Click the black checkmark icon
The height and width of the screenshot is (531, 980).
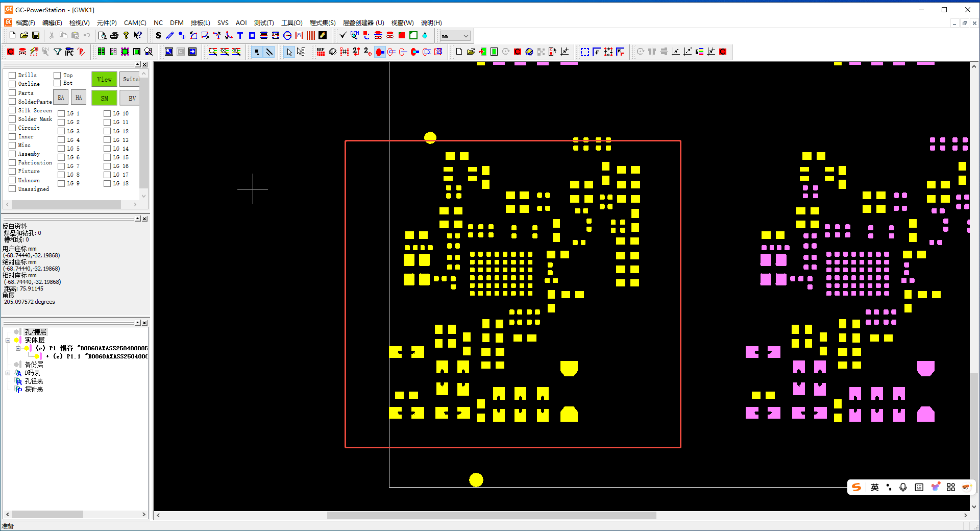coord(343,36)
